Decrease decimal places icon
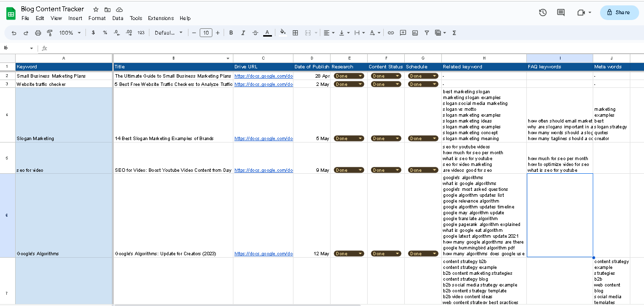Image resolution: width=644 pixels, height=306 pixels. 117,33
